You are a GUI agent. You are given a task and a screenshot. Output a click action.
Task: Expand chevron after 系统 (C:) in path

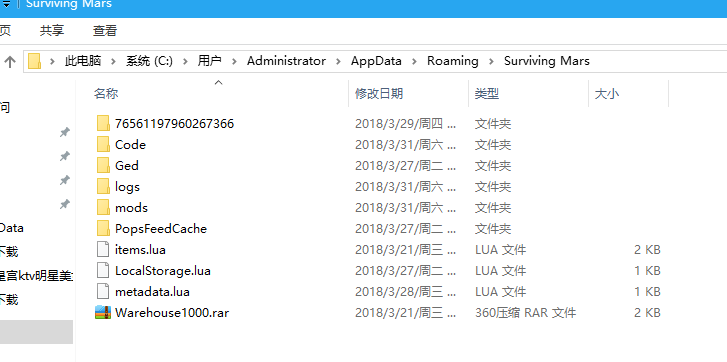[185, 61]
